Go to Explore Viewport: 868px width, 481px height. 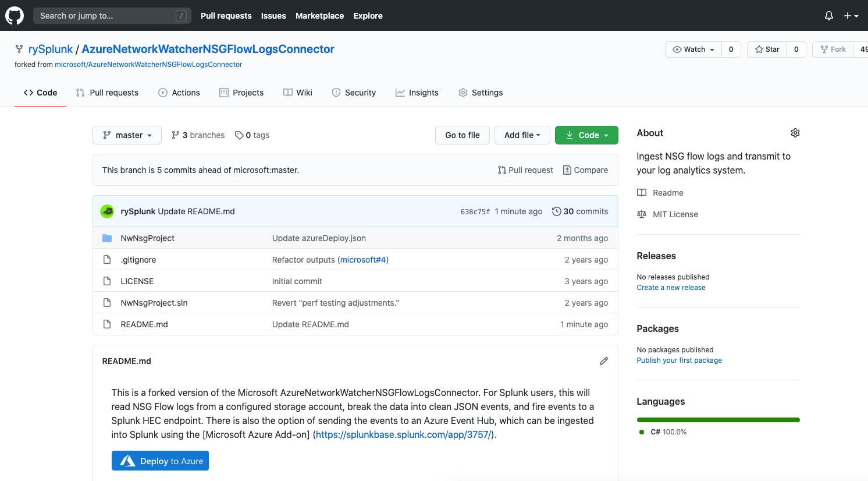(368, 16)
